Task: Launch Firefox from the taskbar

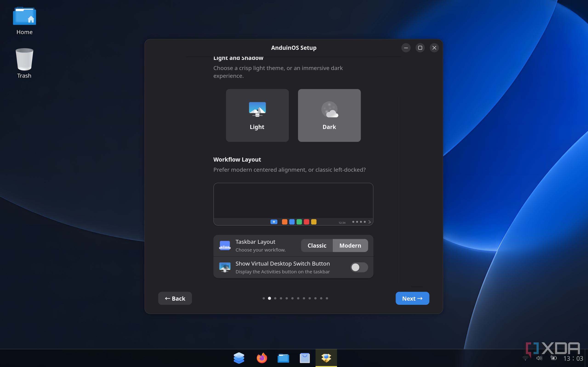Action: click(262, 358)
